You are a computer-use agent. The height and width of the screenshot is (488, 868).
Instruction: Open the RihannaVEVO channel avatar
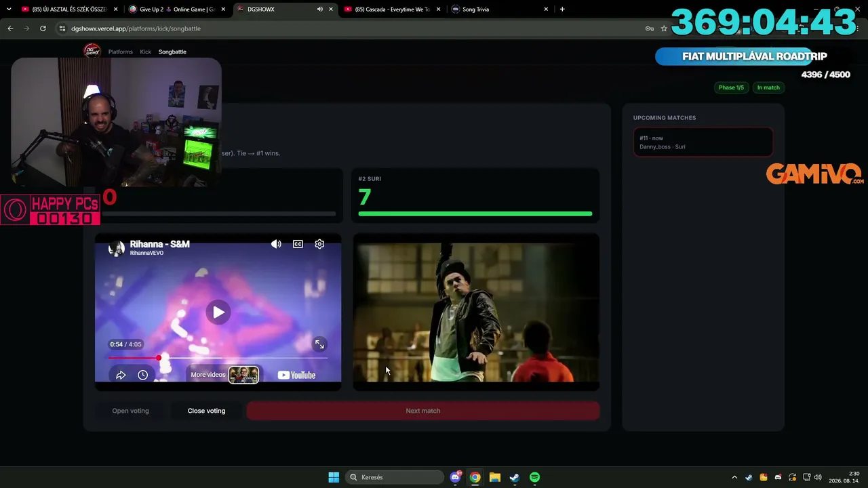117,248
